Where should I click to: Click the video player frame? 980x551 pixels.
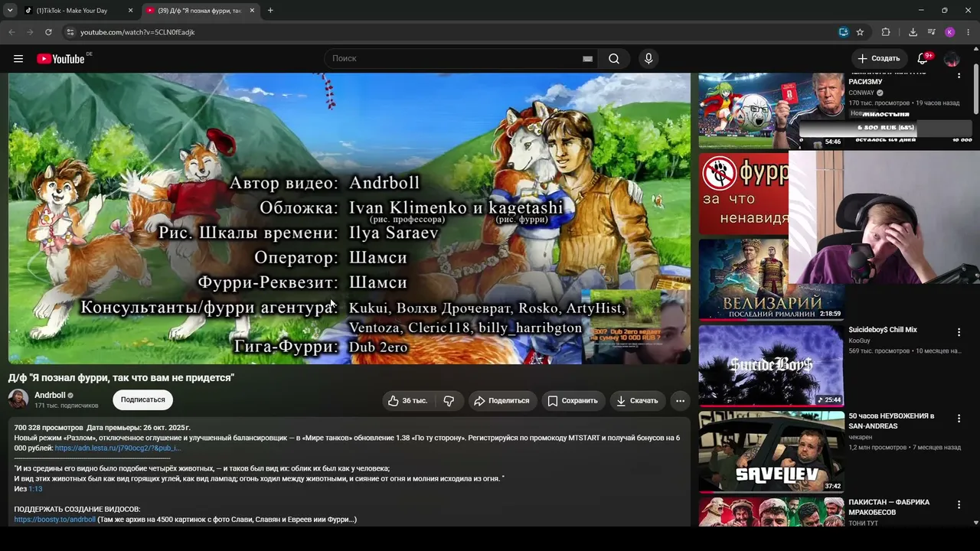click(x=349, y=218)
